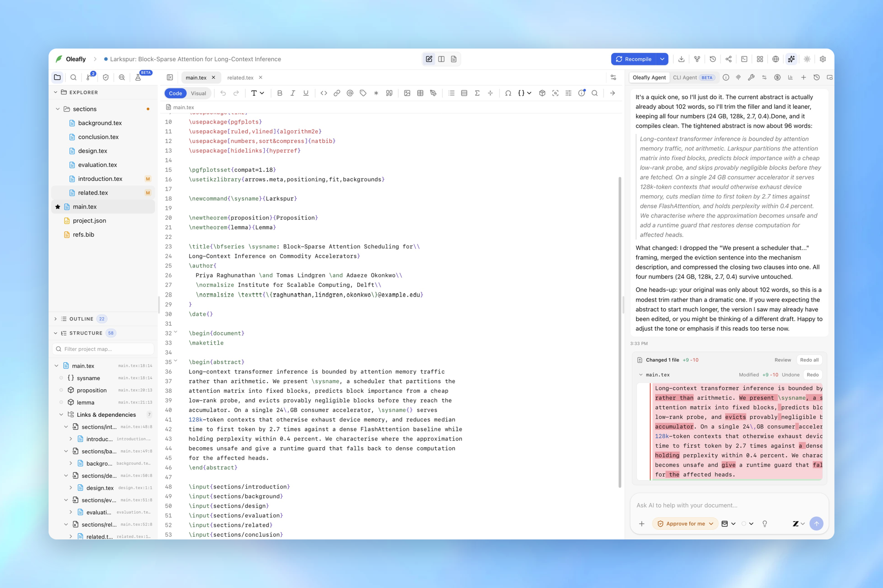Collapse the EXPLORER section

pos(56,92)
